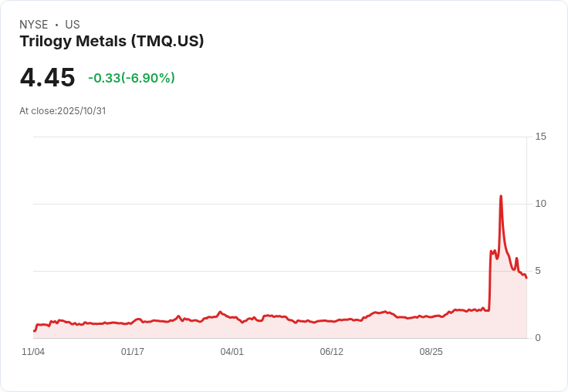Click the NYSE exchange label
This screenshot has width=568, height=392.
[x=34, y=25]
